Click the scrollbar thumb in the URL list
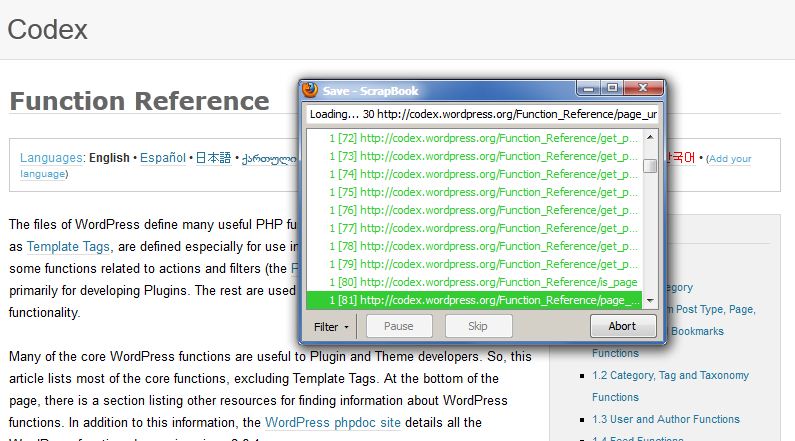Image resolution: width=795 pixels, height=441 pixels. 650,166
